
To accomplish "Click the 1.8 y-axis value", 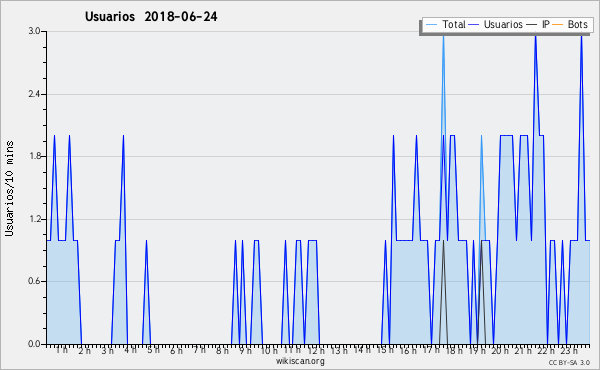I will tap(34, 156).
